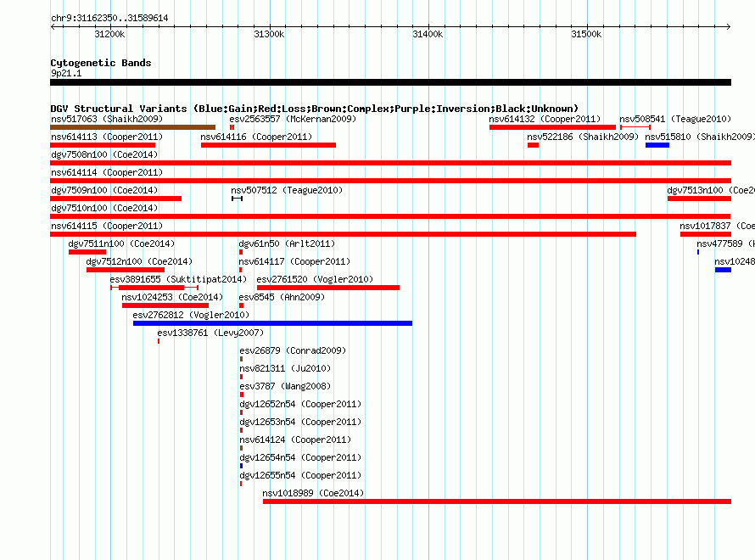
Task: Select the nsv1024253 (Coe2014) loss bar
Action: tap(165, 305)
